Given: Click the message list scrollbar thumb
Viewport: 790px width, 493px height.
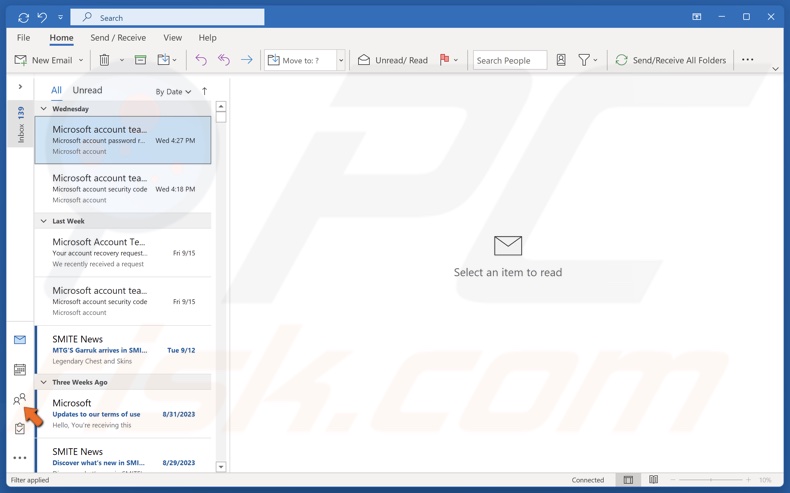Looking at the screenshot, I should (x=221, y=117).
